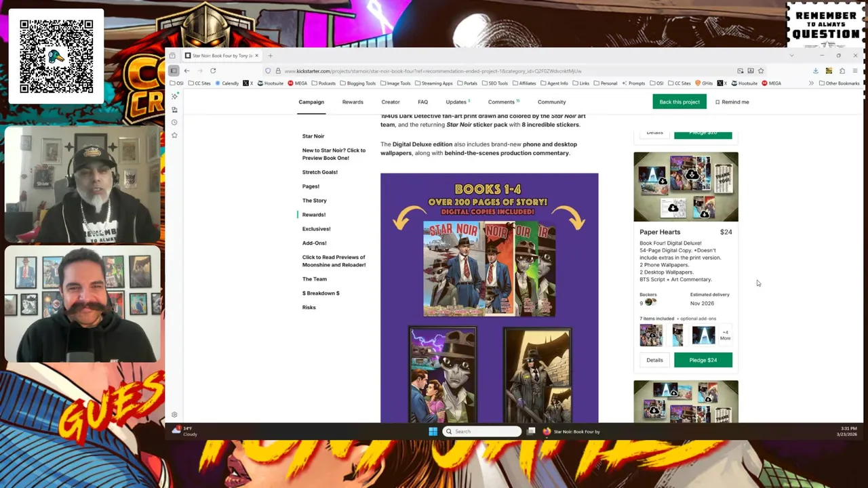Screen dimensions: 868x488
Task: Jump to the $ Breakdown $ section
Action: pyautogui.click(x=321, y=293)
